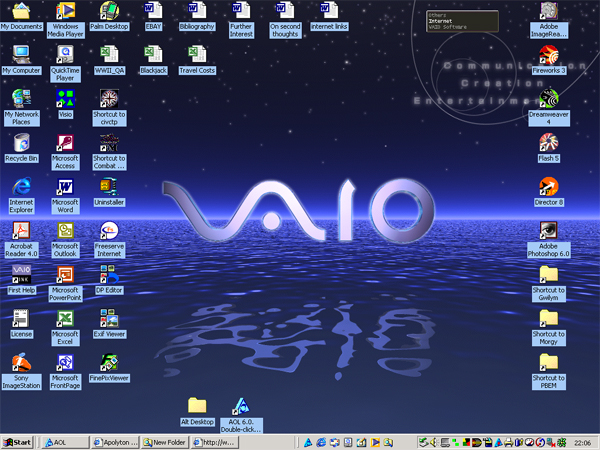Click the system tray volume speaker icon

(x=434, y=443)
